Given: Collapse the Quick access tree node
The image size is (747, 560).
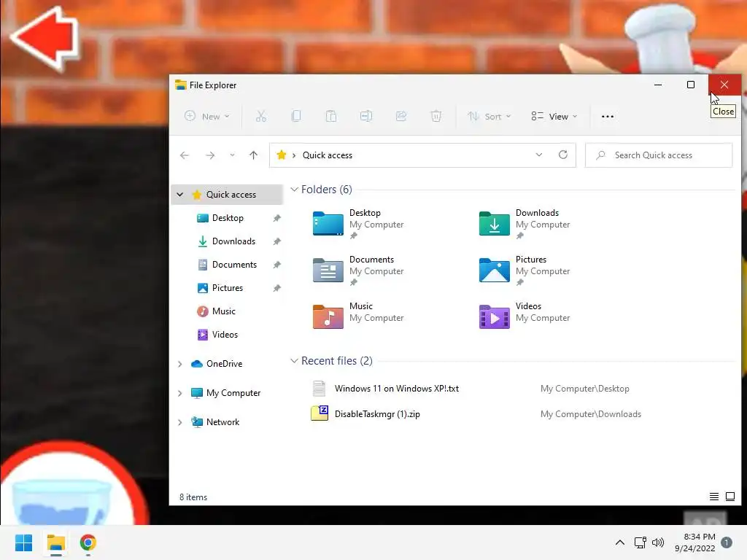Looking at the screenshot, I should [179, 194].
